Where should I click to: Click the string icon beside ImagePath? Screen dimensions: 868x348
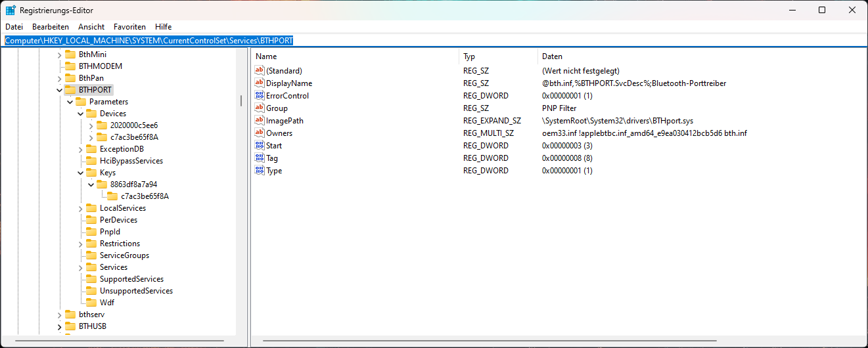pyautogui.click(x=259, y=121)
